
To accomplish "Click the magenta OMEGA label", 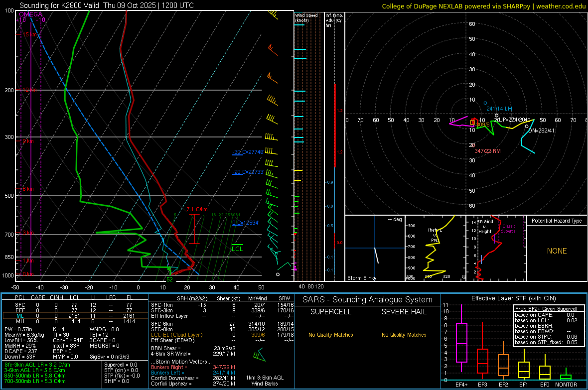I will [x=31, y=14].
